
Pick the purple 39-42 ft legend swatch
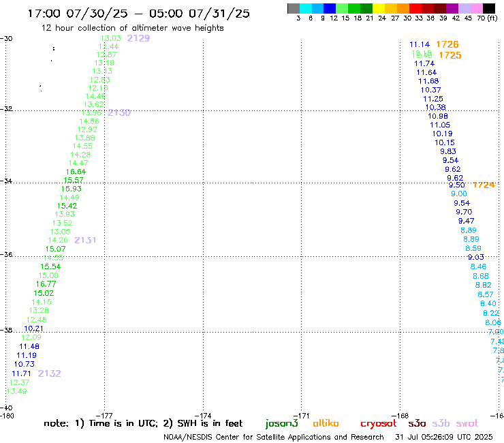point(452,8)
